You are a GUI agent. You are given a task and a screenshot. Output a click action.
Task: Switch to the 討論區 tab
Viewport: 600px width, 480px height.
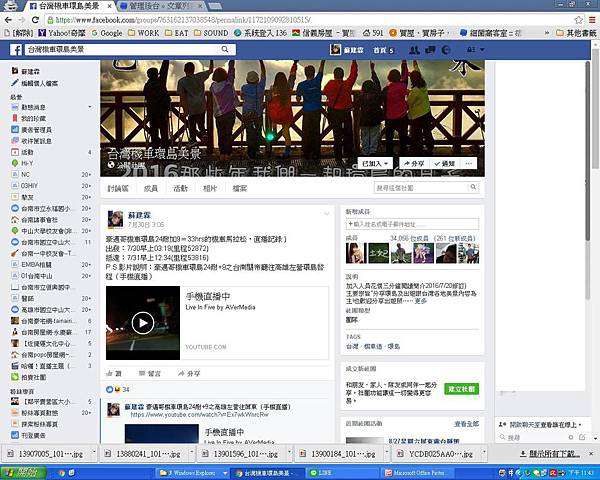point(118,188)
